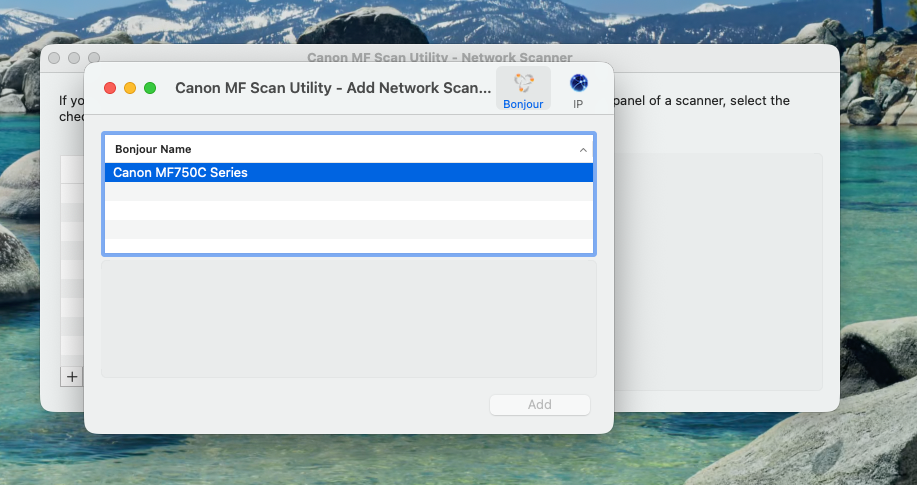This screenshot has height=485, width=917.
Task: Close the Add Network Scanner dialog
Action: point(110,88)
